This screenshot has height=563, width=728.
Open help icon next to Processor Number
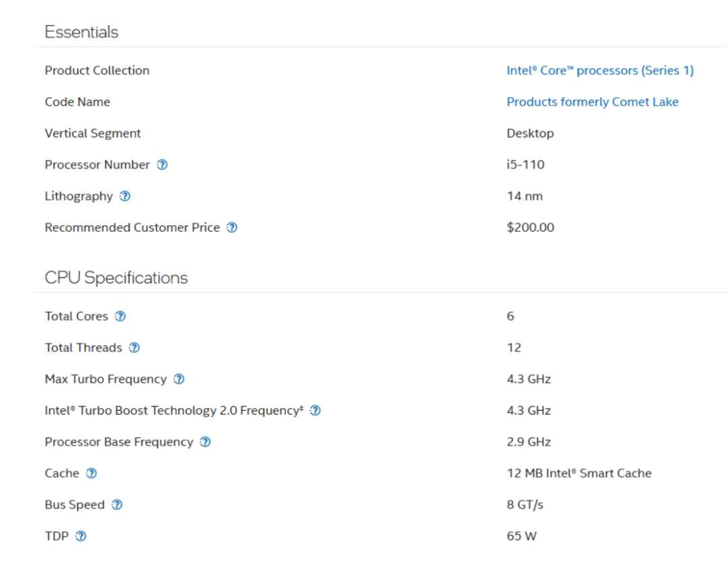click(x=162, y=165)
